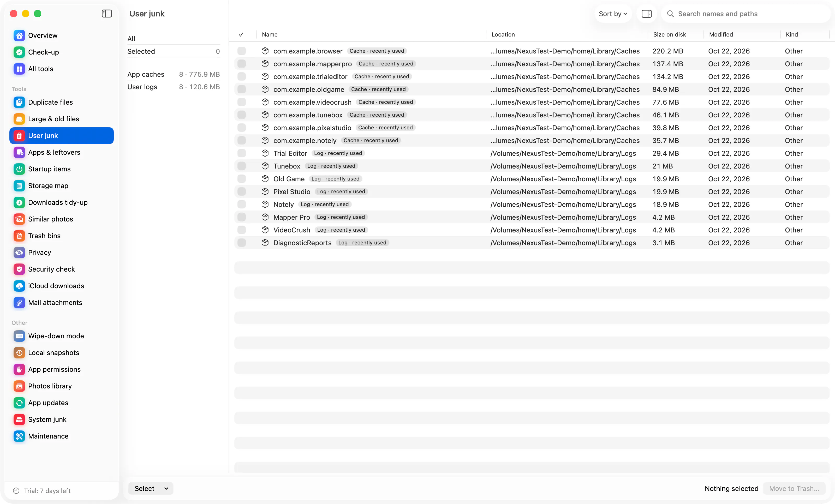
Task: Click the Maintenance tools icon
Action: pos(19,436)
